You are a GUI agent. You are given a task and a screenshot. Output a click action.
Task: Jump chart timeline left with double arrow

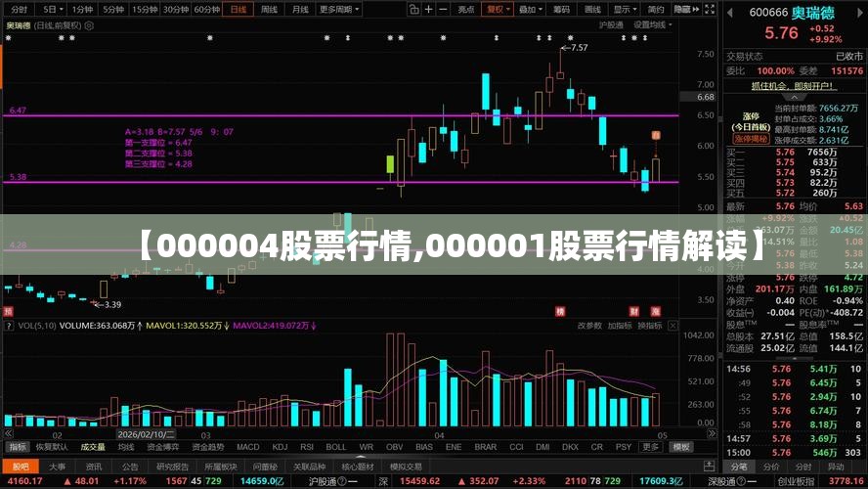click(x=8, y=434)
